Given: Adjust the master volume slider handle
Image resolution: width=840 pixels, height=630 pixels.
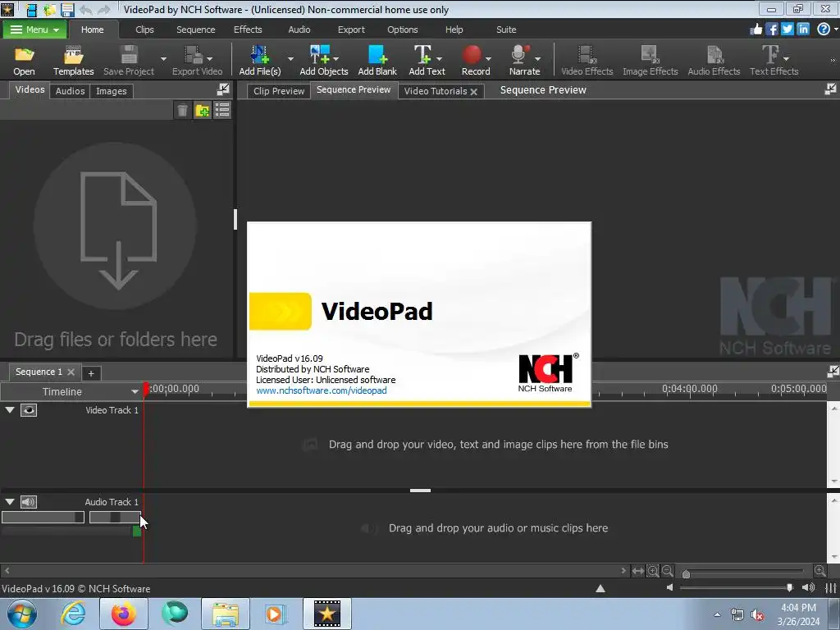Looking at the screenshot, I should pyautogui.click(x=790, y=587).
